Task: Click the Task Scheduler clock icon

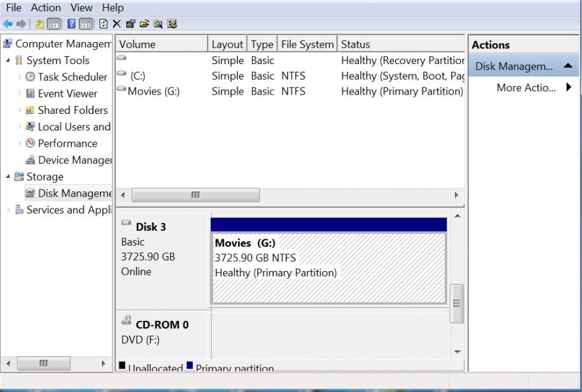Action: pos(30,77)
